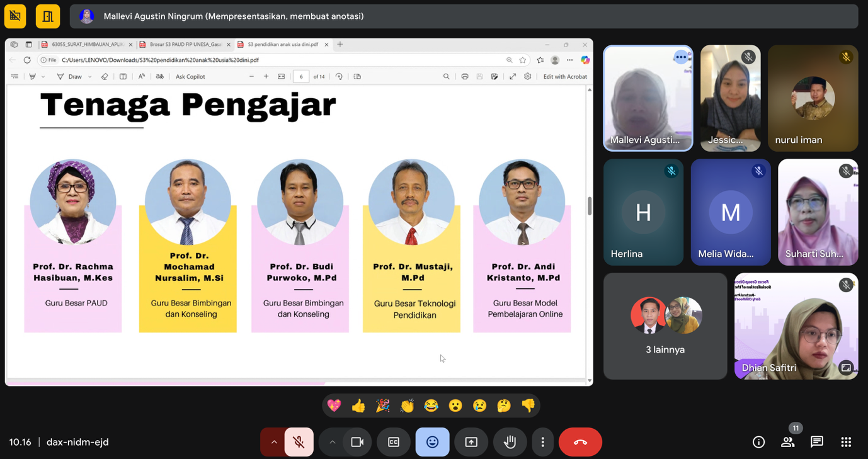Open the meeting details info icon
Viewport: 868px width, 459px height.
click(758, 442)
